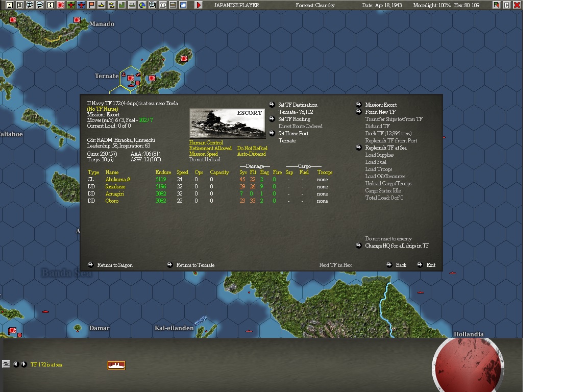Click the yellow double ship toolbar icon
Screen dimensions: 588x392
pyautogui.click(x=111, y=5)
